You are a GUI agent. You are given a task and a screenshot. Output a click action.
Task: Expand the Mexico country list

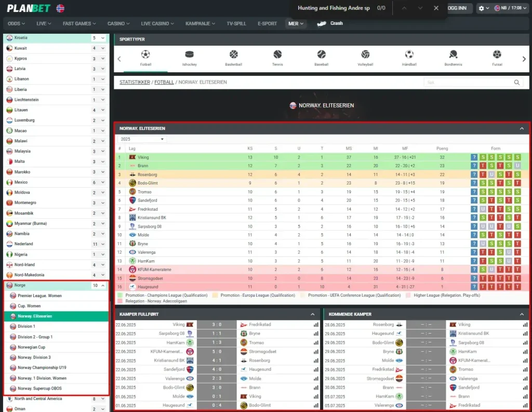[103, 182]
